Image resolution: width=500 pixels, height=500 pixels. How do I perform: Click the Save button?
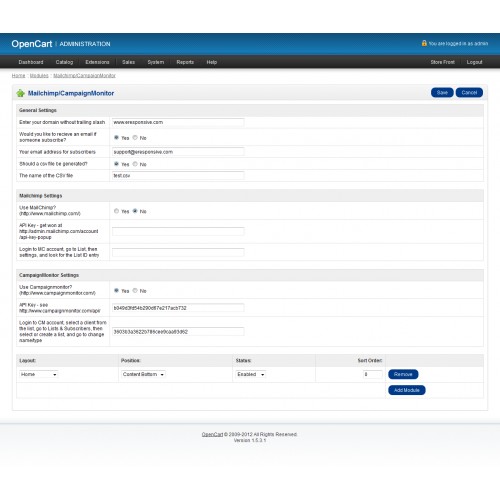[x=442, y=93]
